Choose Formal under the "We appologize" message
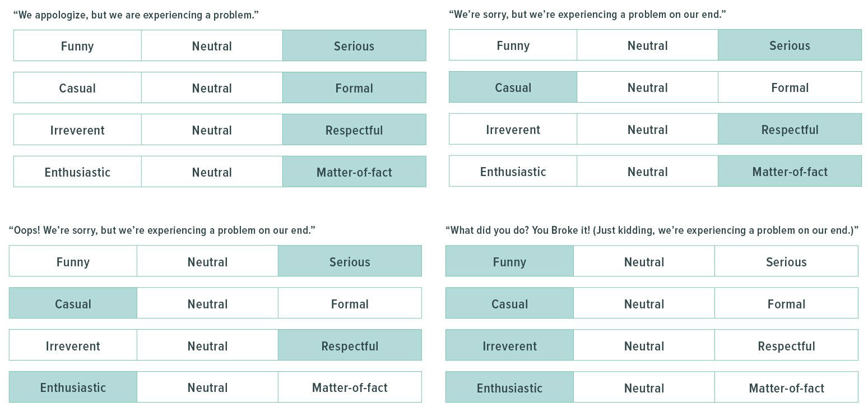The image size is (868, 411). [x=354, y=88]
